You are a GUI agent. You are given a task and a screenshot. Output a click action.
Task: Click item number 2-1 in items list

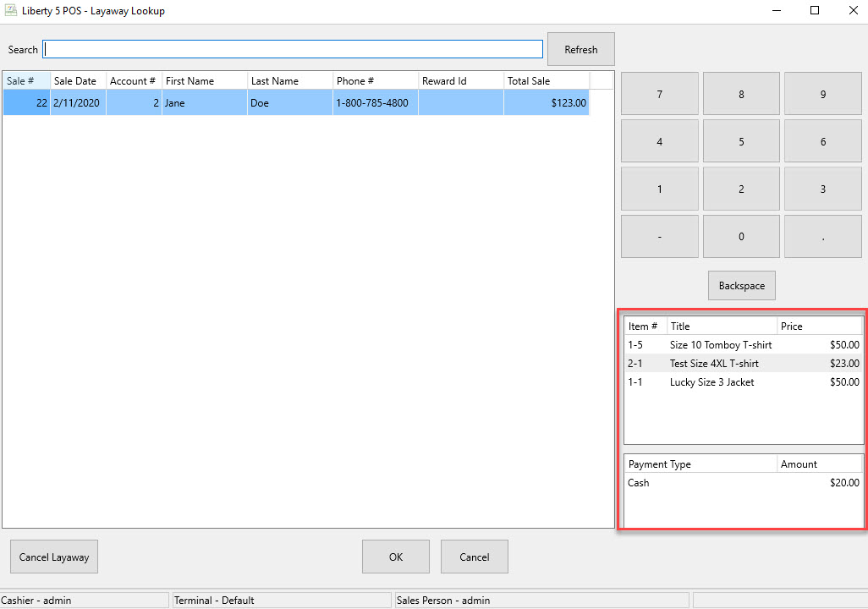[635, 364]
